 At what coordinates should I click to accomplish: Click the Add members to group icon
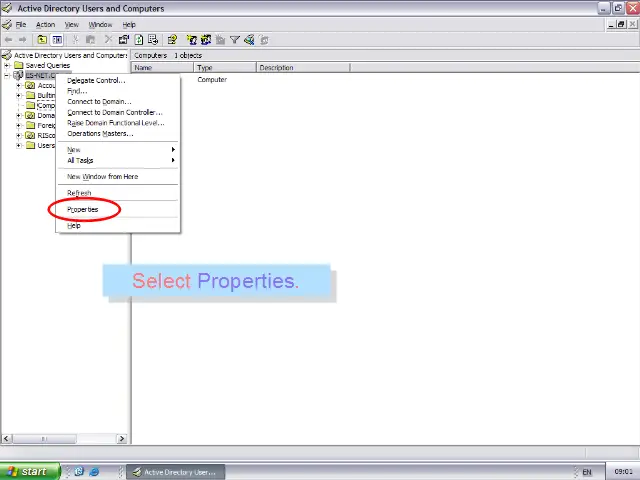264,40
